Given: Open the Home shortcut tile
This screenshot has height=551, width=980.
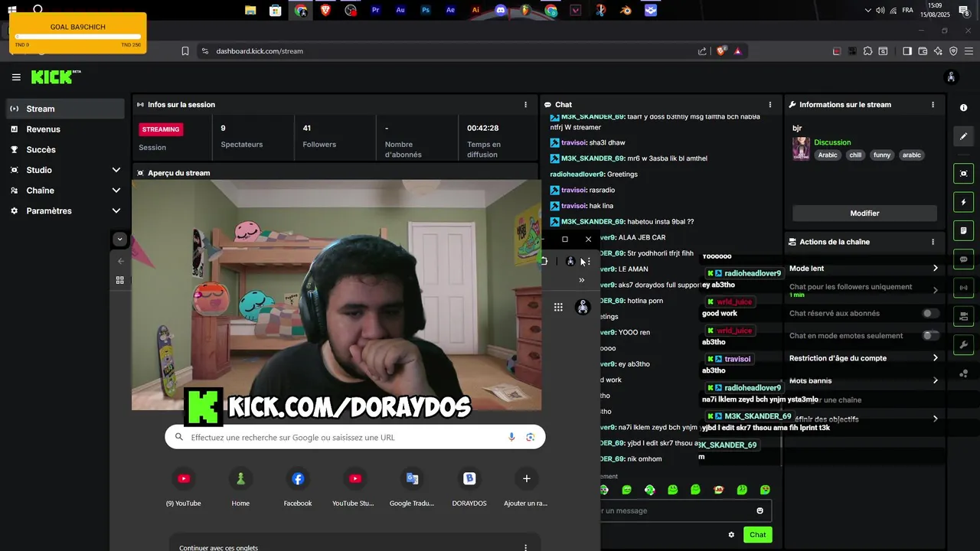Looking at the screenshot, I should point(240,487).
